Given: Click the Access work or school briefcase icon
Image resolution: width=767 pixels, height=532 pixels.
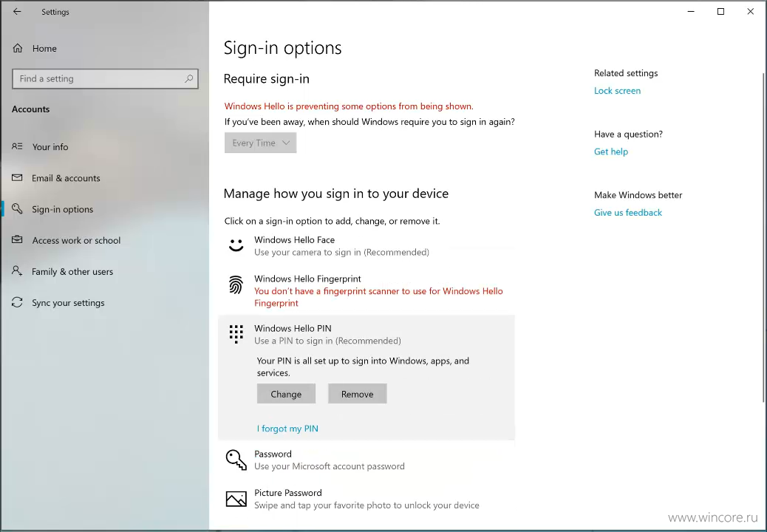Looking at the screenshot, I should pos(17,239).
